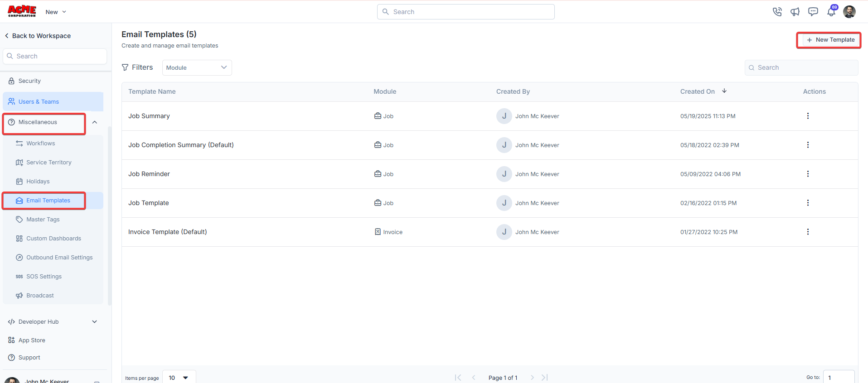
Task: Open actions menu for Job Completion Summary
Action: [x=808, y=145]
